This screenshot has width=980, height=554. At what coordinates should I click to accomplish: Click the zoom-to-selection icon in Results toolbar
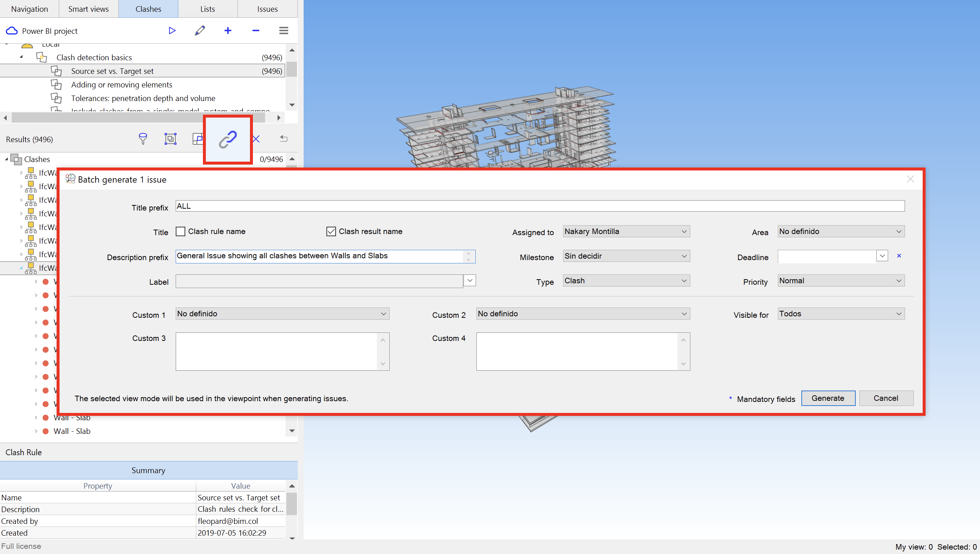[170, 139]
